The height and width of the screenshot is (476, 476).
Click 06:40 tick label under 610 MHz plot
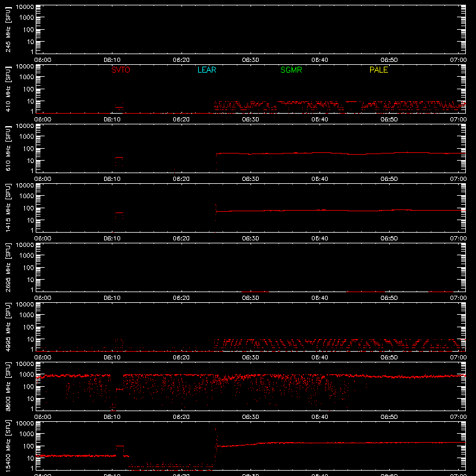tap(320, 179)
